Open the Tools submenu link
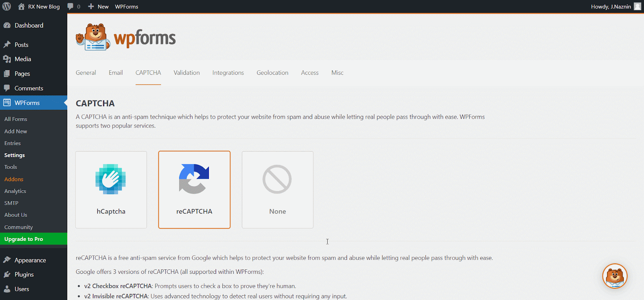 10,167
